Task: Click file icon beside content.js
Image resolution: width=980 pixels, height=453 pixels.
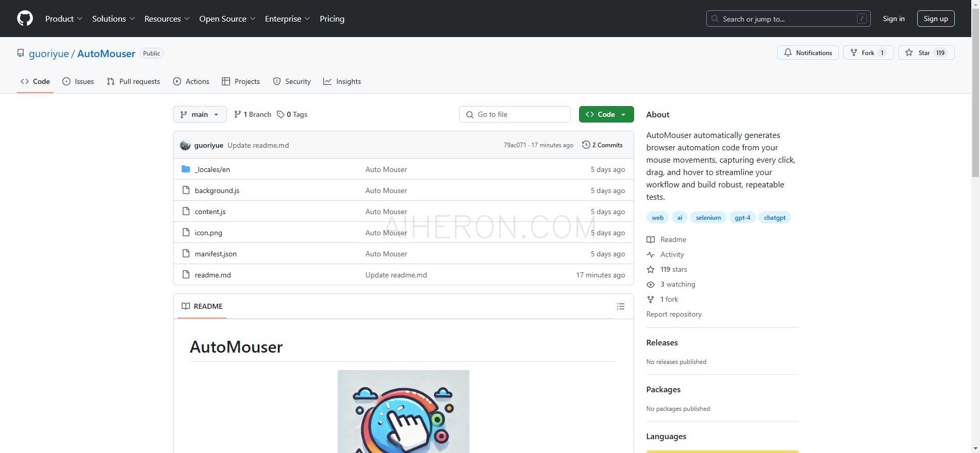Action: tap(186, 212)
